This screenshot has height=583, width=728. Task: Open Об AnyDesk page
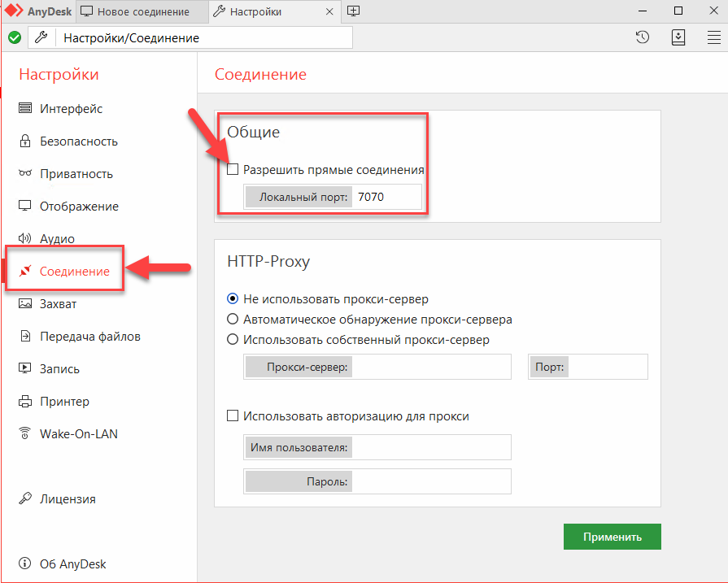(x=62, y=563)
